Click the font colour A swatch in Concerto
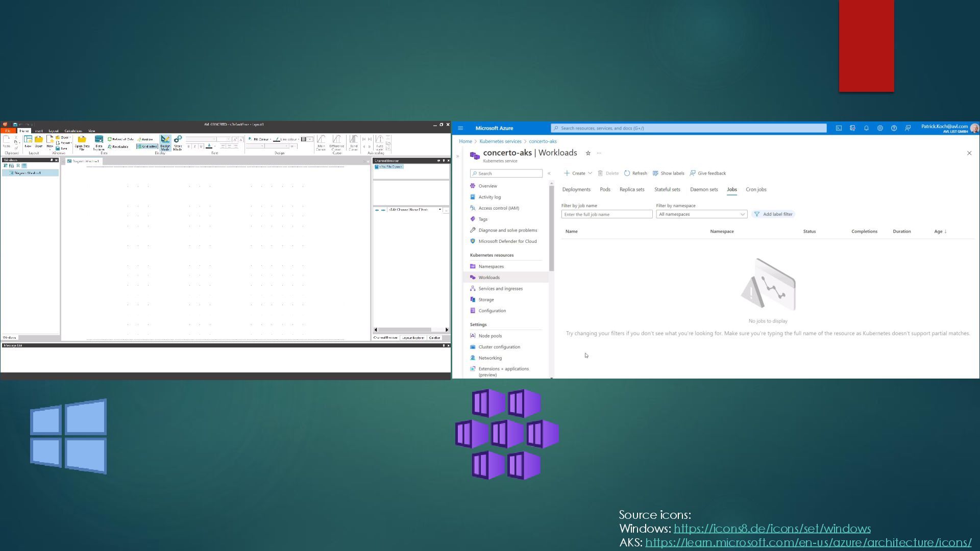Screen dimensions: 980x551 pos(209,146)
